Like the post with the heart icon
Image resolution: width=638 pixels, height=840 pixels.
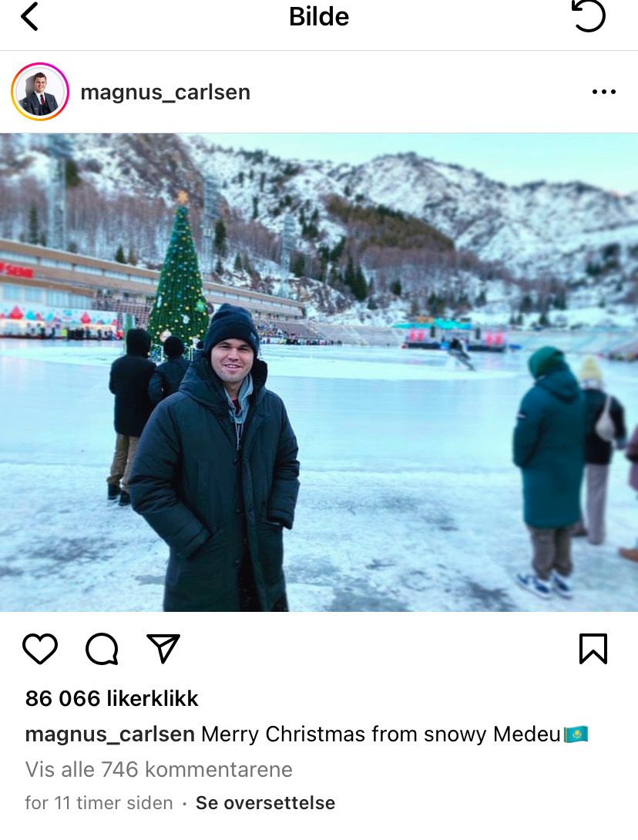(40, 649)
